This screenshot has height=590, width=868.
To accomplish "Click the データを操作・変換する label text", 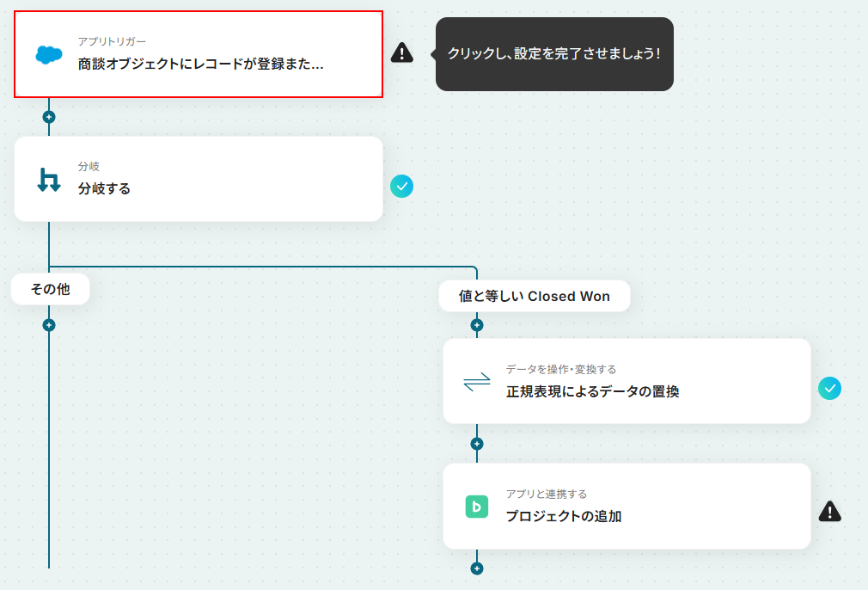I will click(x=561, y=369).
